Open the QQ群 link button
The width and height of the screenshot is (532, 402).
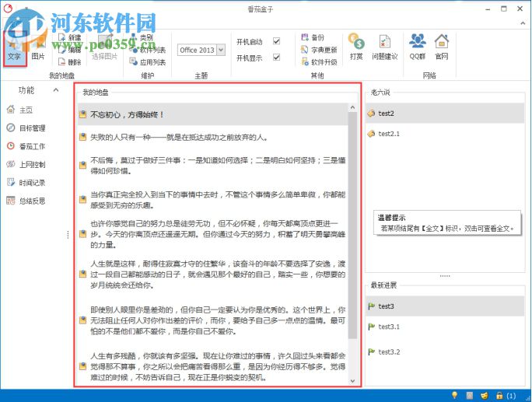point(418,47)
